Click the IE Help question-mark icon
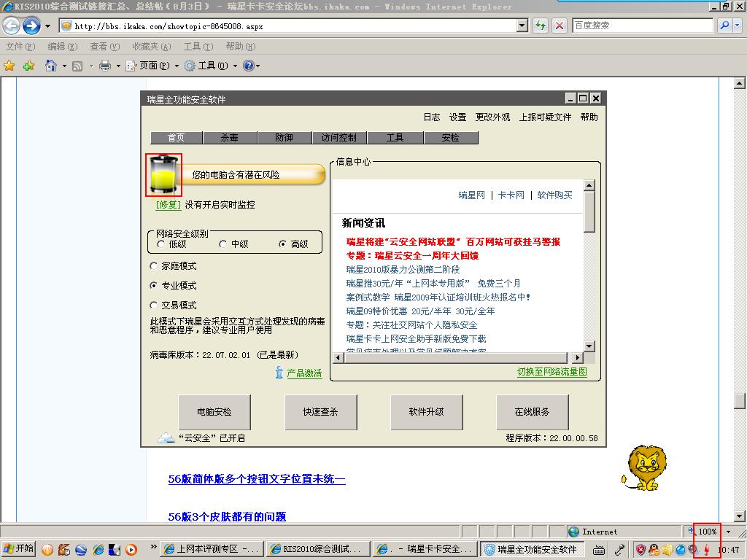Screen dimensions: 747x560 [x=249, y=66]
